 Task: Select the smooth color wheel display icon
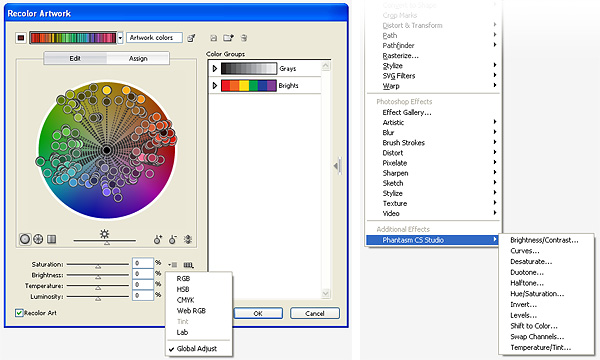(25, 239)
